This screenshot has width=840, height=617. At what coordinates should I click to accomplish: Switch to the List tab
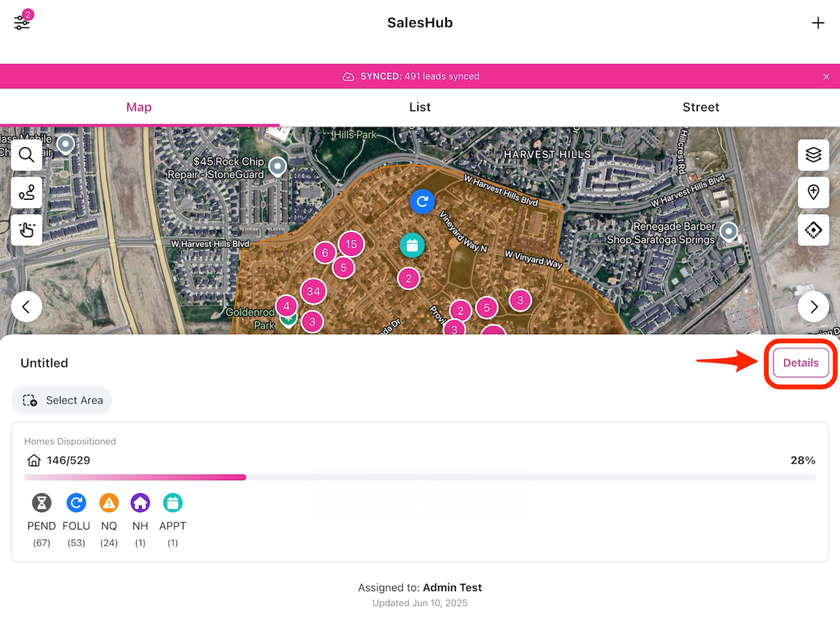pyautogui.click(x=420, y=107)
